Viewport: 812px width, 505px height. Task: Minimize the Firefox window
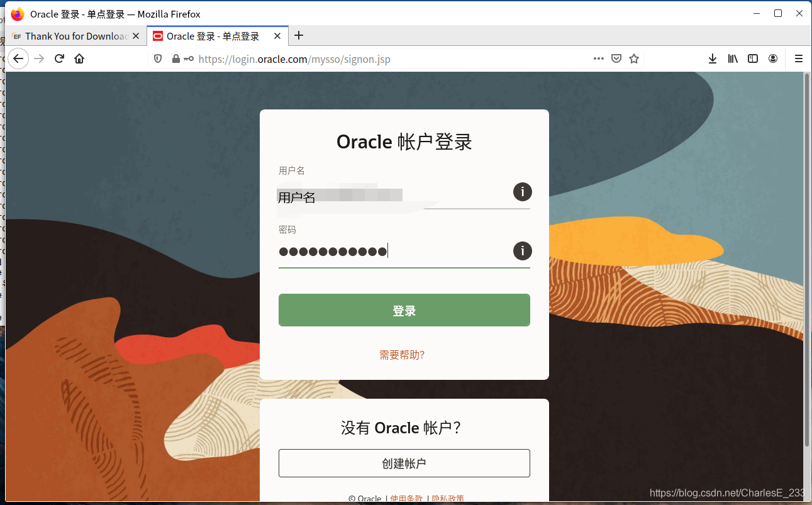(756, 13)
